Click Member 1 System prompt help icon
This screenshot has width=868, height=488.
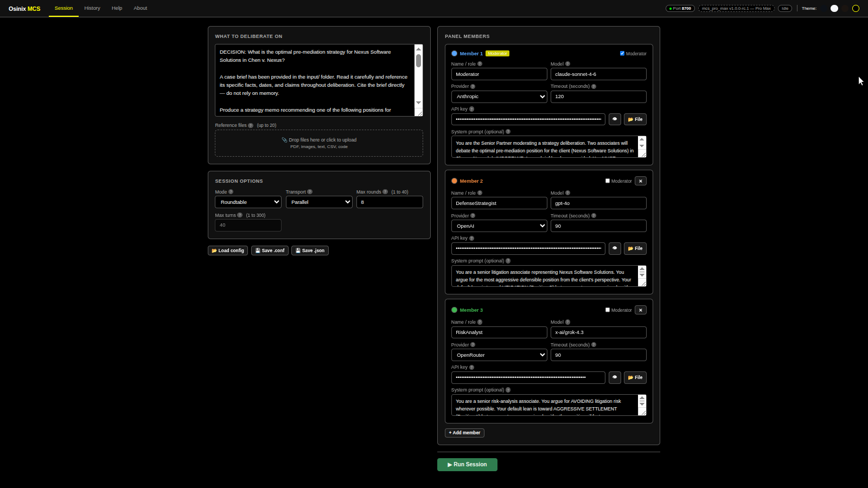508,132
